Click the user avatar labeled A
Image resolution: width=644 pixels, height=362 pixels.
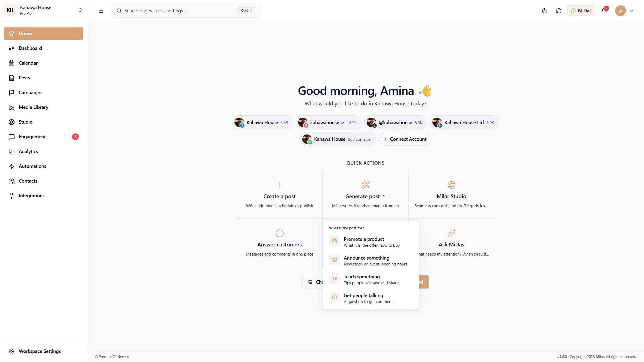[x=620, y=11]
